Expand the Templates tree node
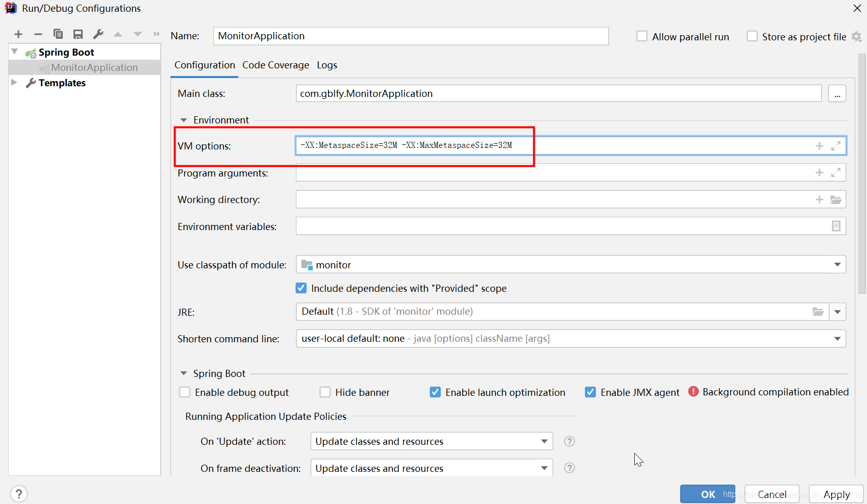This screenshot has width=867, height=504. tap(14, 82)
